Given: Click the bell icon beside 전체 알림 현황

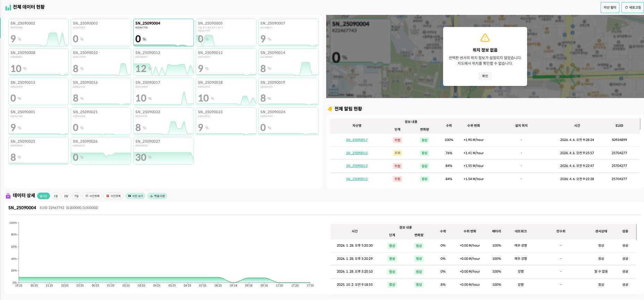Looking at the screenshot, I should (330, 109).
